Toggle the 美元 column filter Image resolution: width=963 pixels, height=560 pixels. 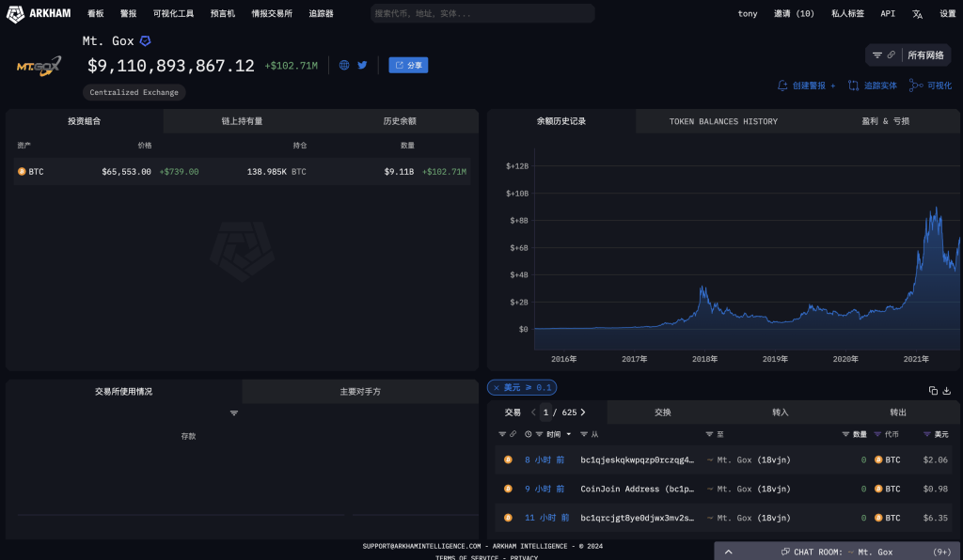pyautogui.click(x=928, y=434)
